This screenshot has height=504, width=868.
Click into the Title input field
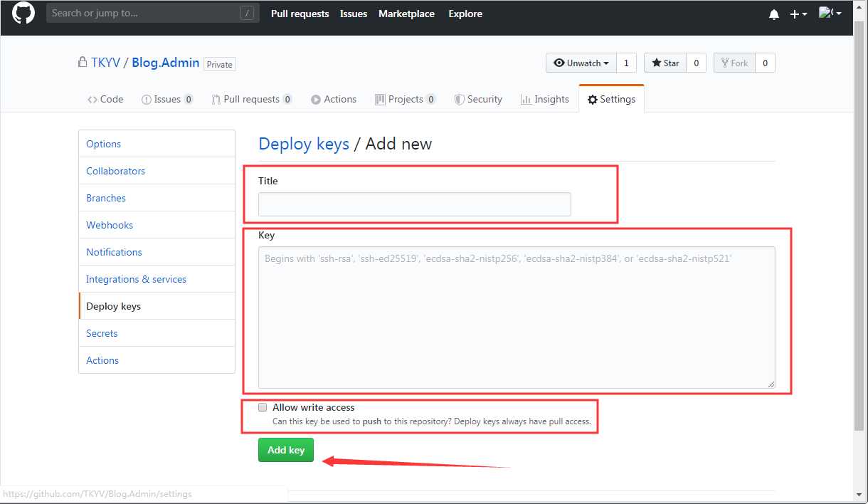(x=415, y=204)
